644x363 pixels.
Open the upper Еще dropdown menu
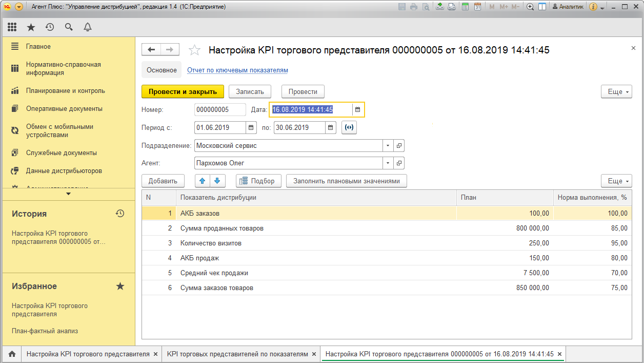[616, 91]
